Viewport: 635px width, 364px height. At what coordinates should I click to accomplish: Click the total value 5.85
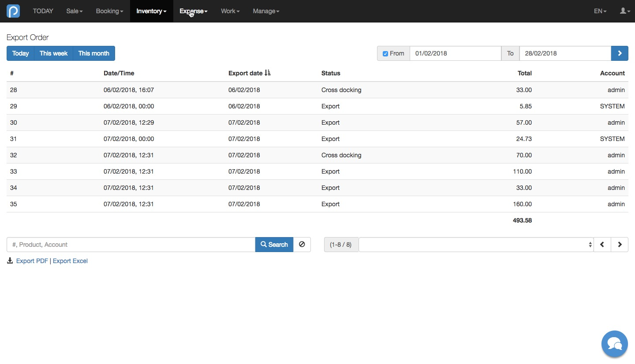coord(525,106)
